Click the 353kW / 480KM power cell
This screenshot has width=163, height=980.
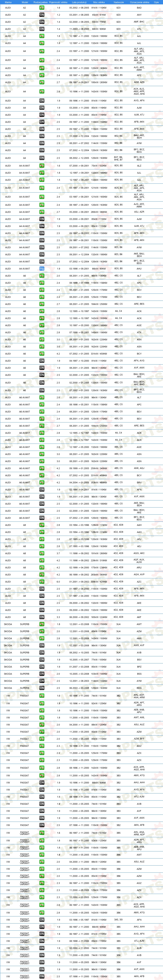99,483
